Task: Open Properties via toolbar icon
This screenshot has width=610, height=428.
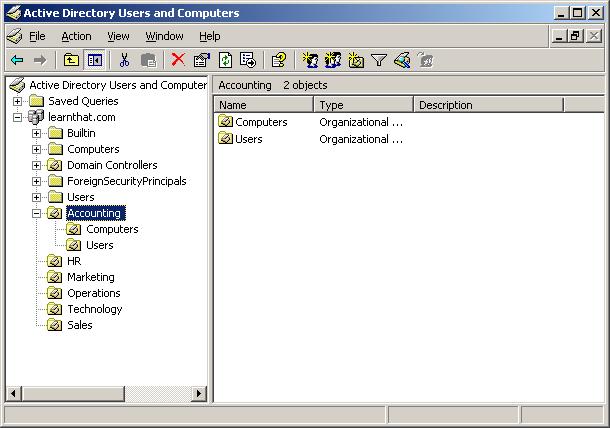Action: [x=202, y=60]
